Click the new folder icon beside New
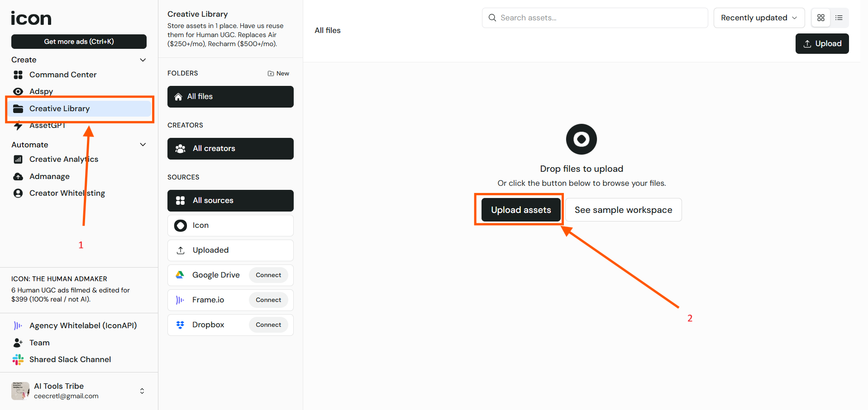 [271, 73]
